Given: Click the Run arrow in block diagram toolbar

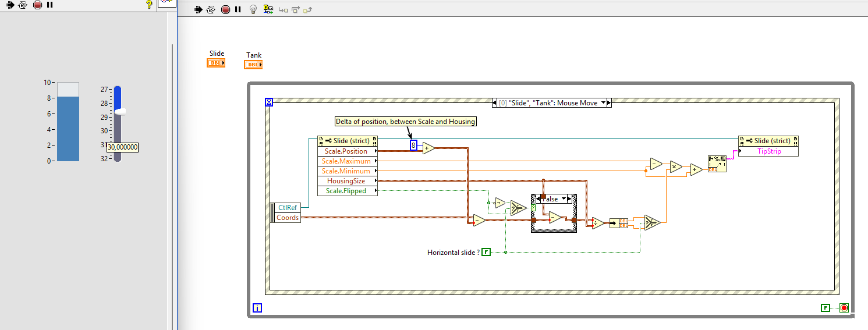Looking at the screenshot, I should click(x=197, y=9).
